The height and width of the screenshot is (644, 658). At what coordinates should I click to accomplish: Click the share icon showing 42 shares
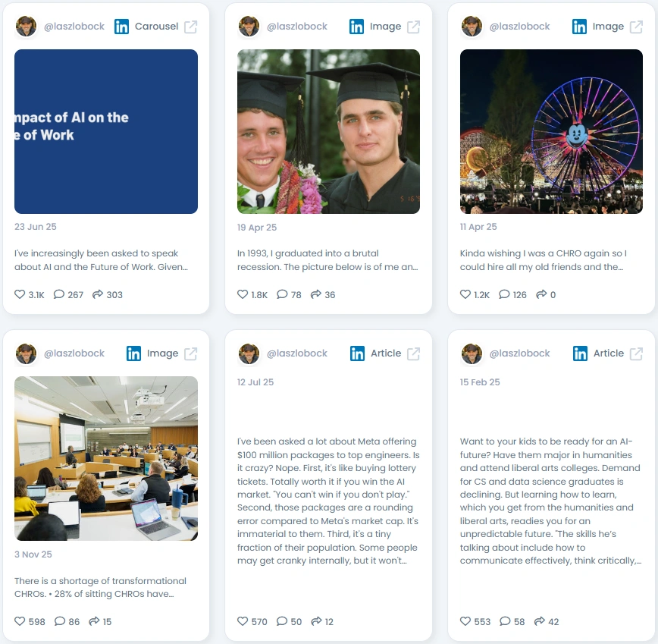[539, 621]
